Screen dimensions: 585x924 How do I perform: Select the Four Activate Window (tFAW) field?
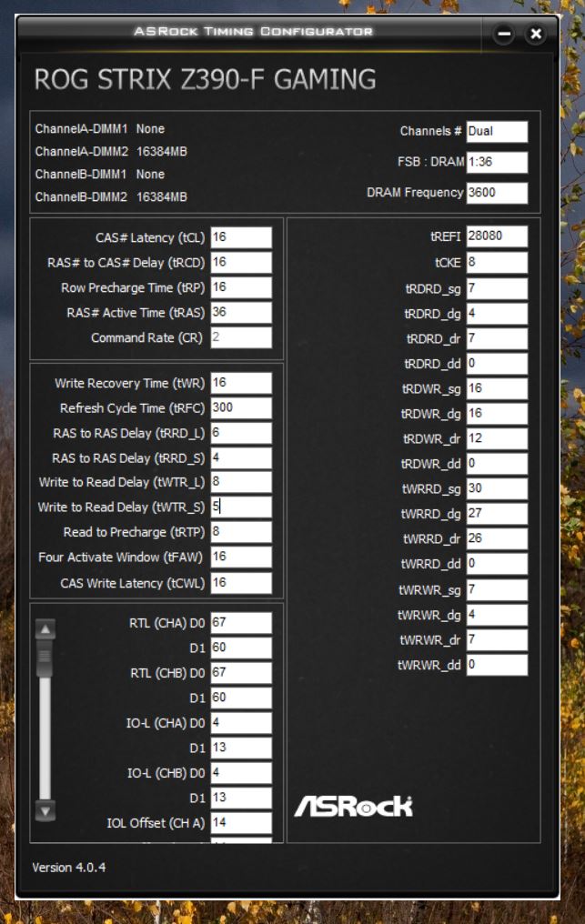point(241,557)
